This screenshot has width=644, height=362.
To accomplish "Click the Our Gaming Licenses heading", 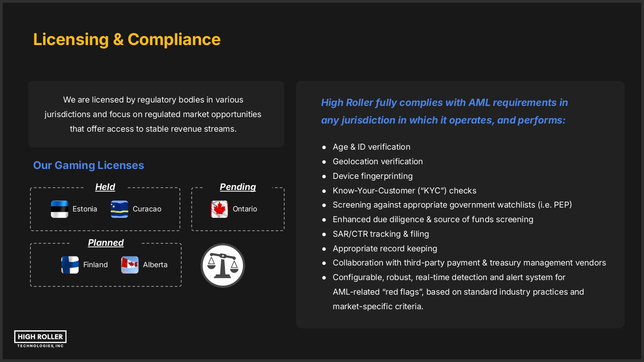I will click(88, 166).
